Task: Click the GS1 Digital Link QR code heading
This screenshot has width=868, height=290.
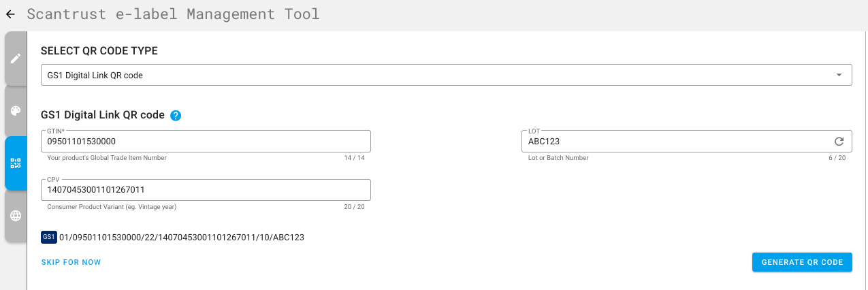Action: pyautogui.click(x=103, y=115)
